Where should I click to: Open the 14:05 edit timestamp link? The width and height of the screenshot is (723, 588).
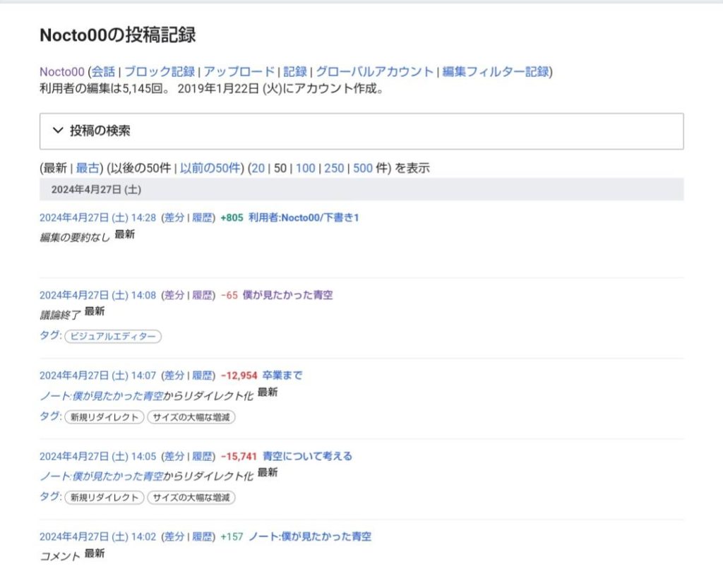pos(97,456)
